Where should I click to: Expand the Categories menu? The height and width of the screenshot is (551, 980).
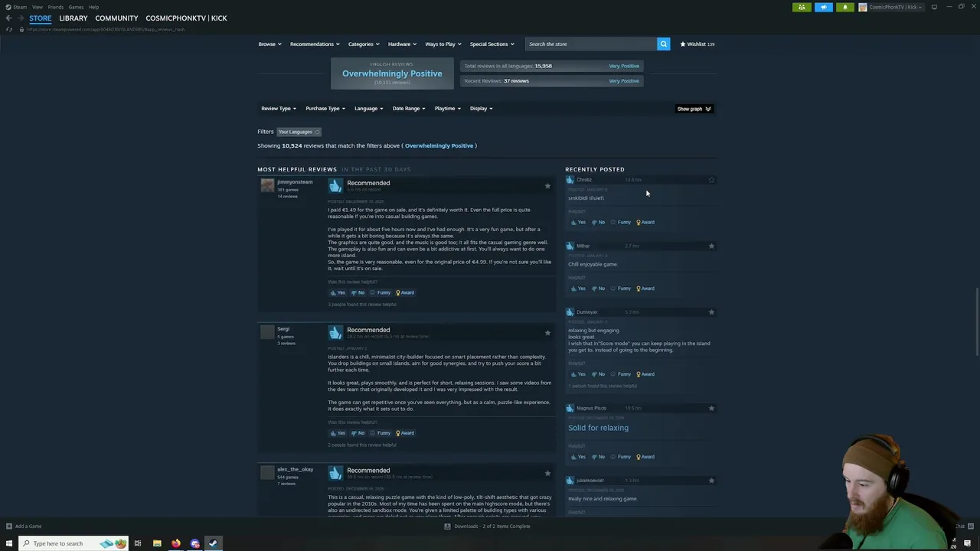click(364, 44)
